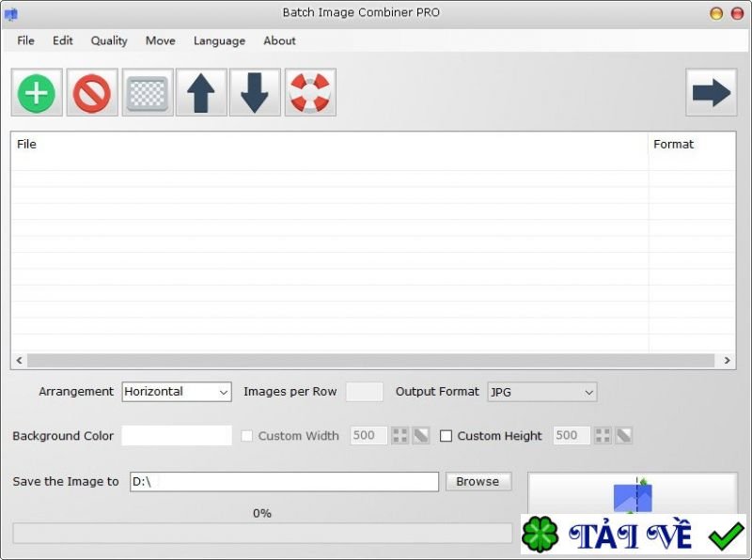The height and width of the screenshot is (560, 752).
Task: Open the Output Format dropdown showing JPG
Action: tap(542, 392)
